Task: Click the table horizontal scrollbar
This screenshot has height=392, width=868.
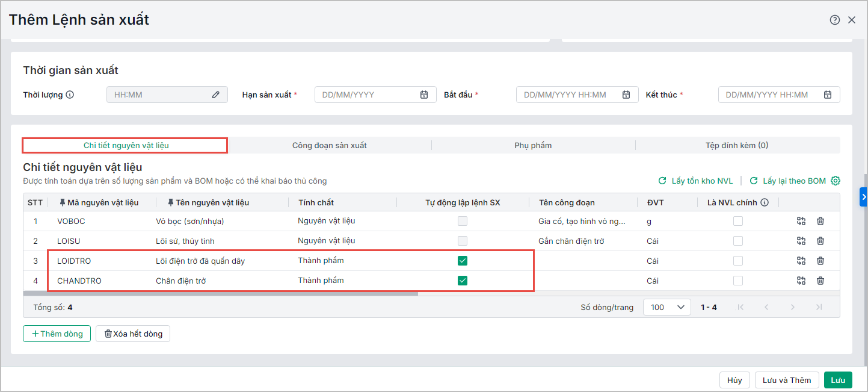Action: (x=220, y=294)
